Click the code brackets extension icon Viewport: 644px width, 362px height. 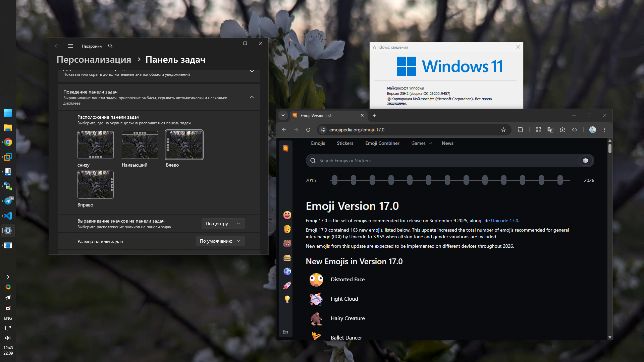click(575, 130)
